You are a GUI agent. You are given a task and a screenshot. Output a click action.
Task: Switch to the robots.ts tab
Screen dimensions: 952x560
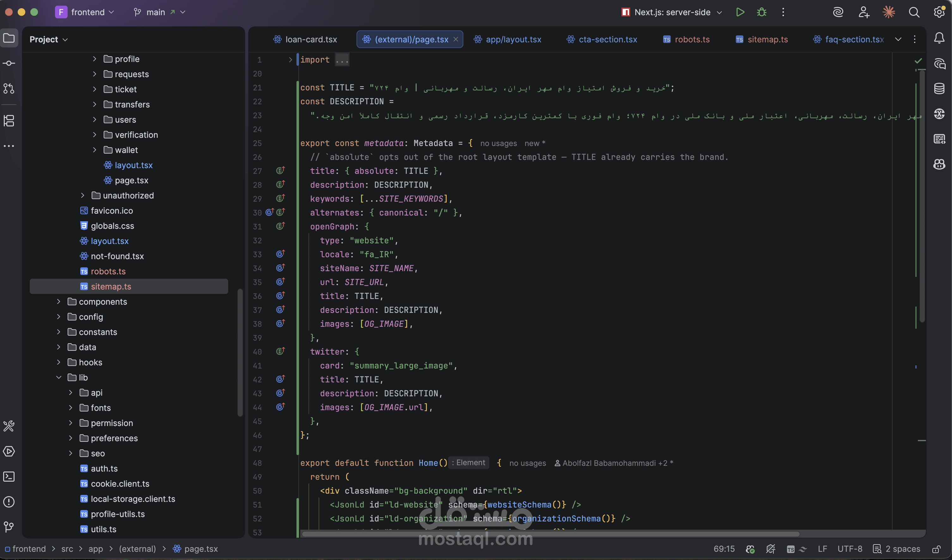coord(687,39)
